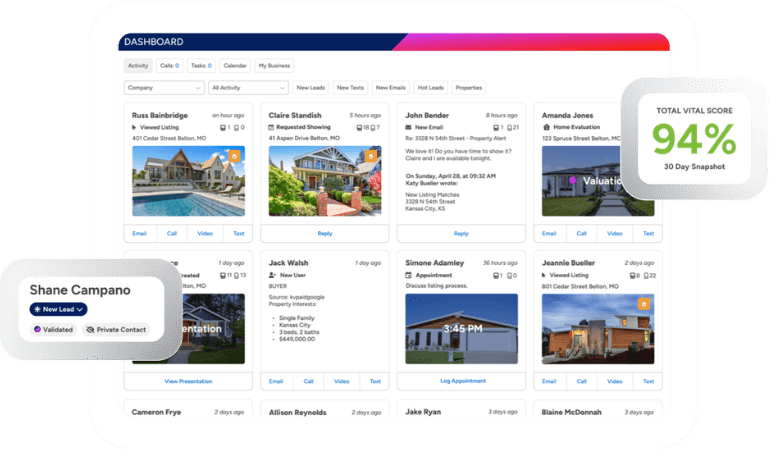Click the cursor icon next to Russ Bainbridge's Viewed Listing

click(135, 128)
